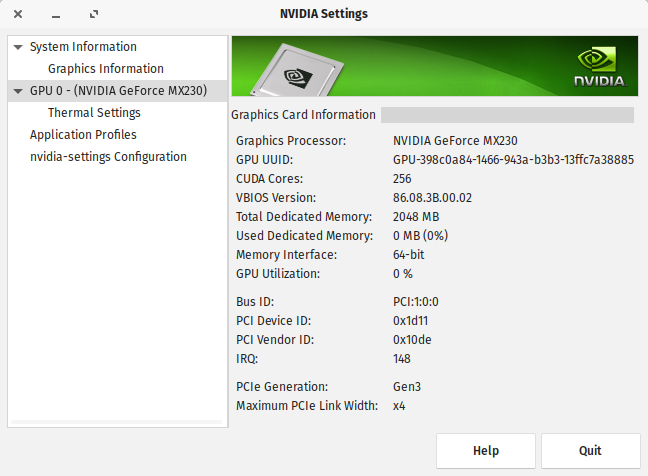The image size is (648, 476).
Task: Select System Information in the sidebar
Action: tap(83, 47)
